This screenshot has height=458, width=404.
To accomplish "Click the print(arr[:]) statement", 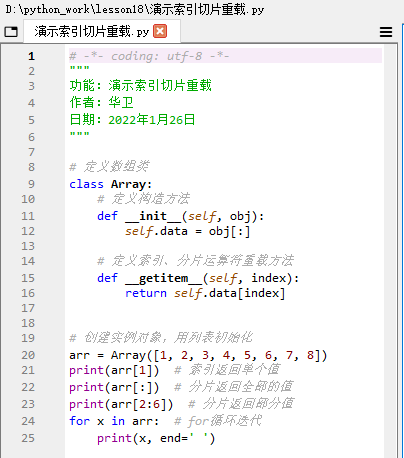I will pos(114,387).
